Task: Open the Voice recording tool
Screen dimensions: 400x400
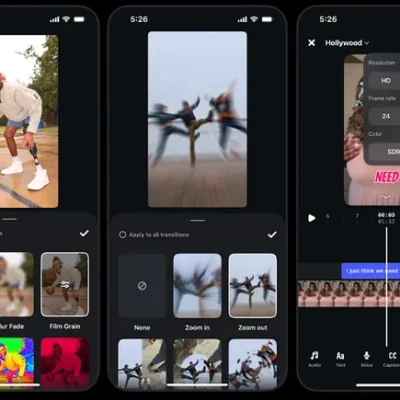Action: 366,359
